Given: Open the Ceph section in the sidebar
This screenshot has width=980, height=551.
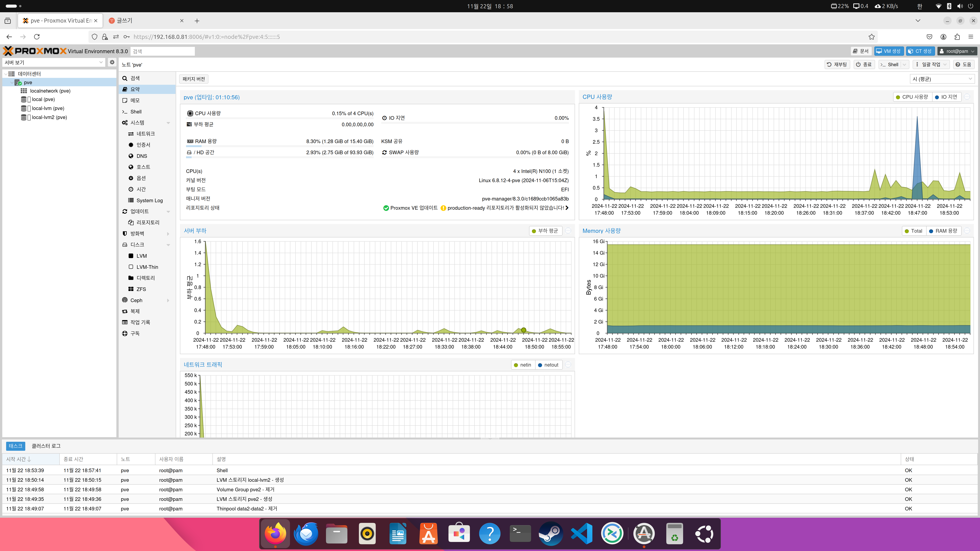Looking at the screenshot, I should coord(136,300).
